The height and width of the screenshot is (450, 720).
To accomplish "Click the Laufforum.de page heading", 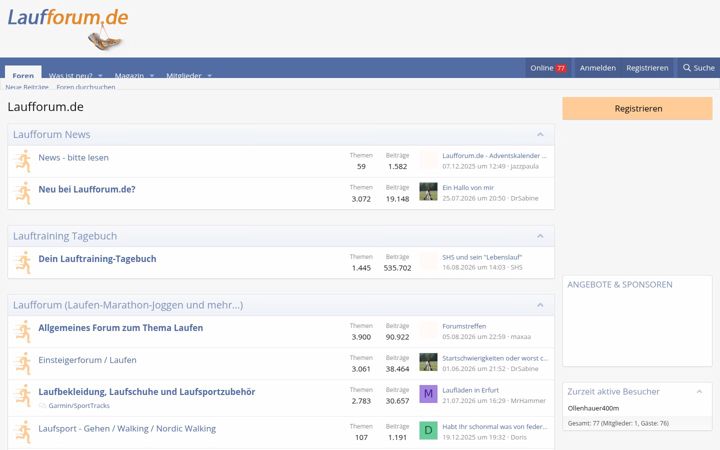I will [45, 107].
